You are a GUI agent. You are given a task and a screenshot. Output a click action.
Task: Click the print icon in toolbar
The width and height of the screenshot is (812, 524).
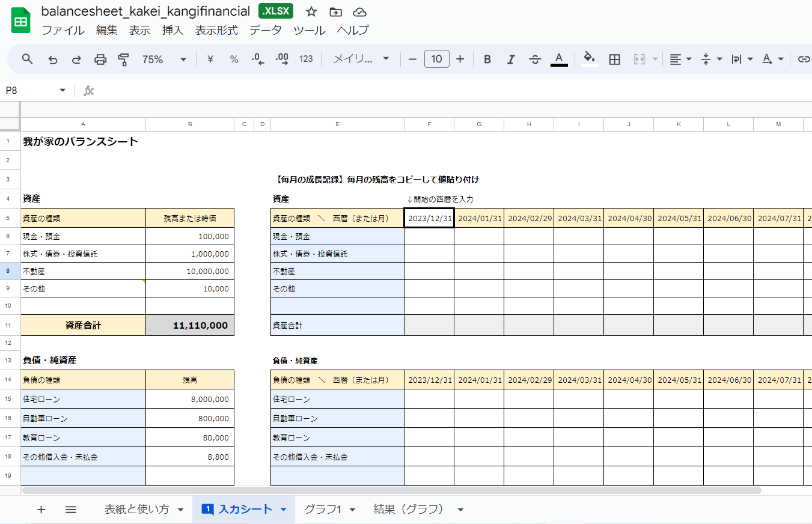point(100,59)
